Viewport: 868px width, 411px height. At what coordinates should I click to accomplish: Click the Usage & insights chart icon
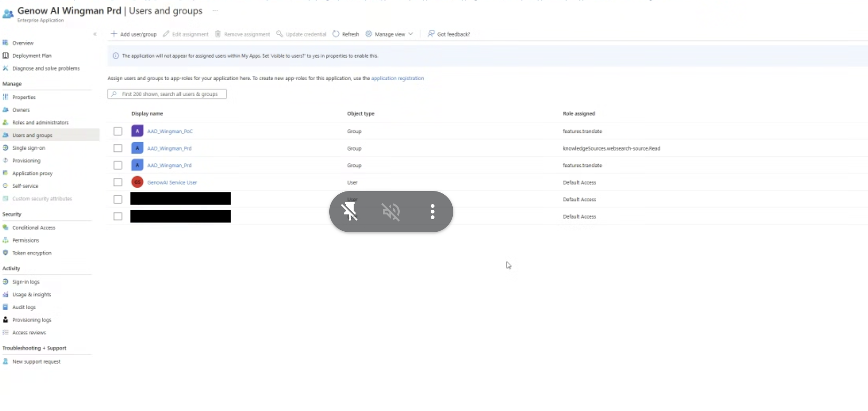[6, 295]
